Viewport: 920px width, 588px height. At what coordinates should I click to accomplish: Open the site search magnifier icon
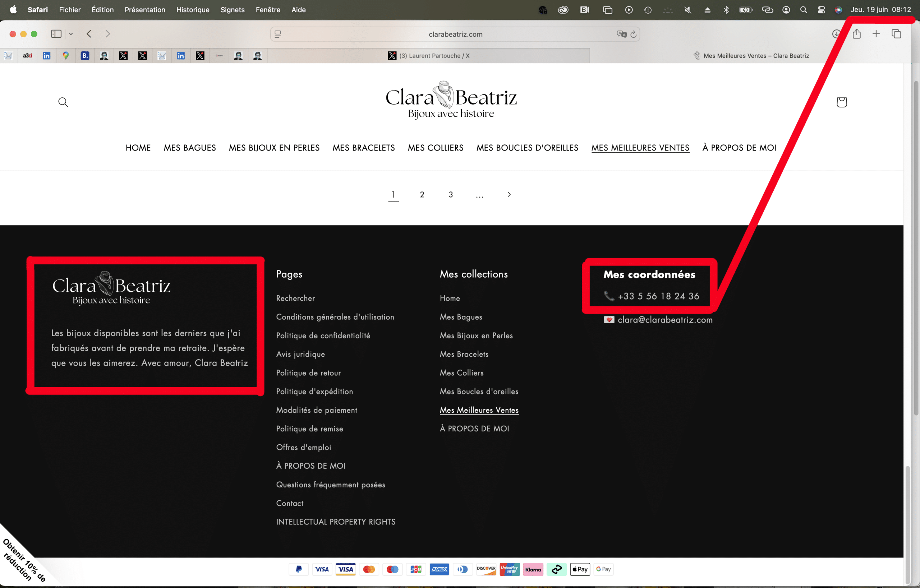click(63, 102)
